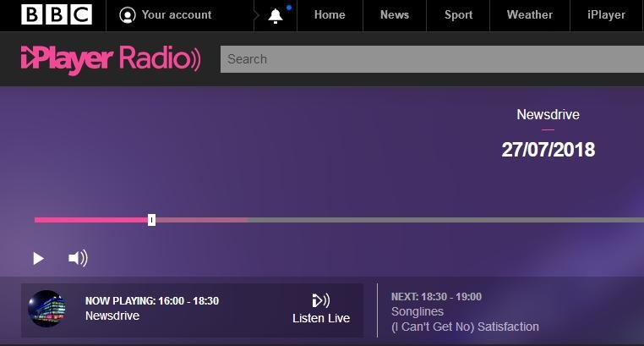Click the Listen Live iPlayer sound icon
Screen dimensions: 644x346
[321, 300]
